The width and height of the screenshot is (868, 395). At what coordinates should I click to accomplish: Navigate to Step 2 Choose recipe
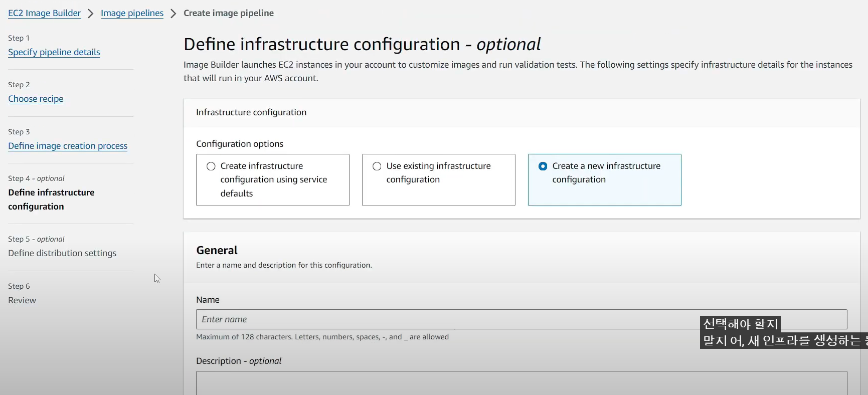[x=36, y=99]
